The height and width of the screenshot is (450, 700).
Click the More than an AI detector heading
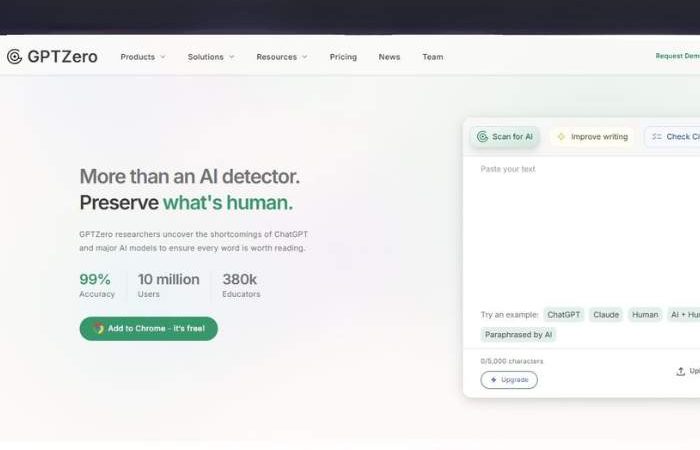tap(190, 177)
